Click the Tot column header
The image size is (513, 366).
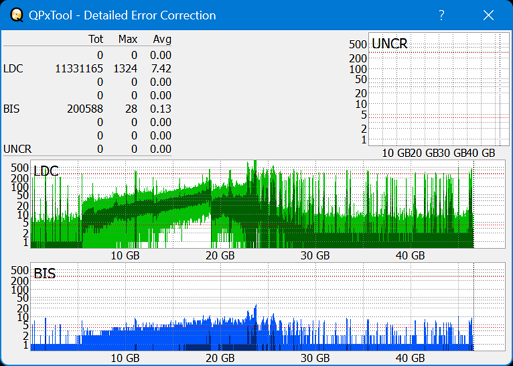[96, 39]
